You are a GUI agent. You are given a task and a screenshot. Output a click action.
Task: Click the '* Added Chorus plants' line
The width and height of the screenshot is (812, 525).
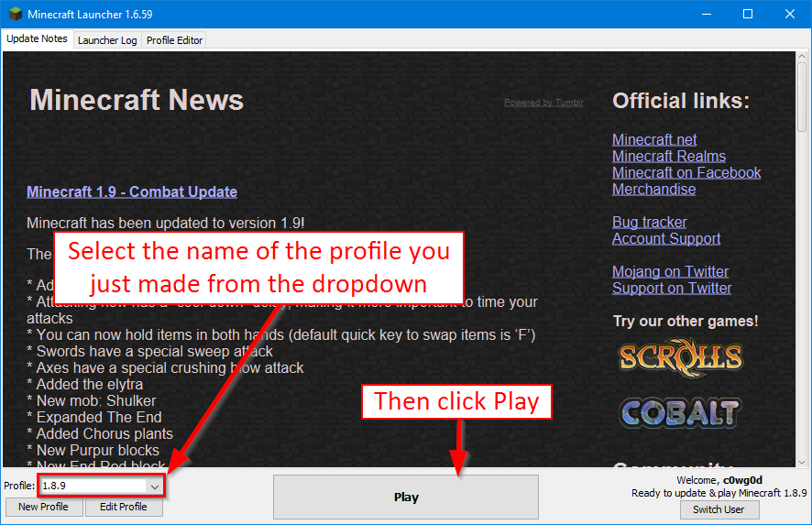100,434
